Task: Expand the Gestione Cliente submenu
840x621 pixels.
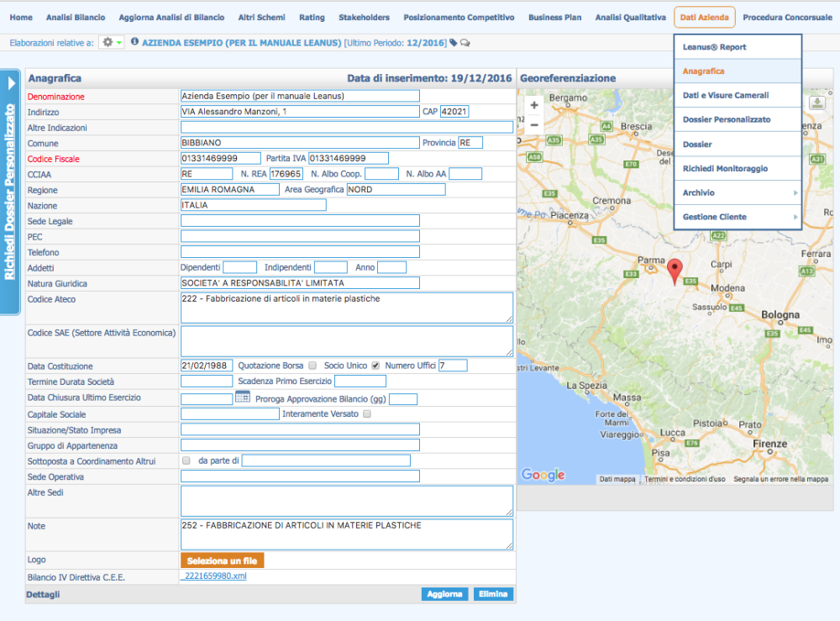Action: 738,217
